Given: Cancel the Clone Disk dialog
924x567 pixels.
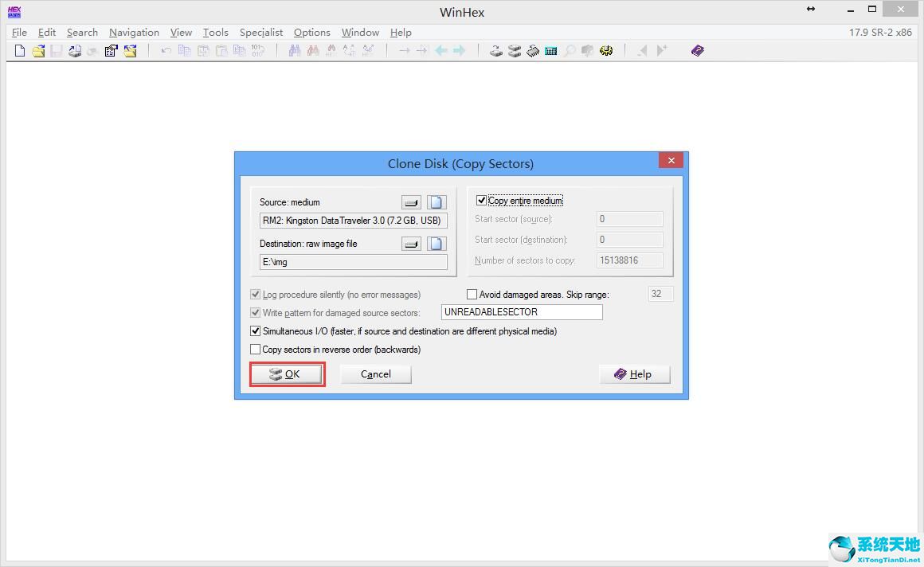Looking at the screenshot, I should coord(375,374).
